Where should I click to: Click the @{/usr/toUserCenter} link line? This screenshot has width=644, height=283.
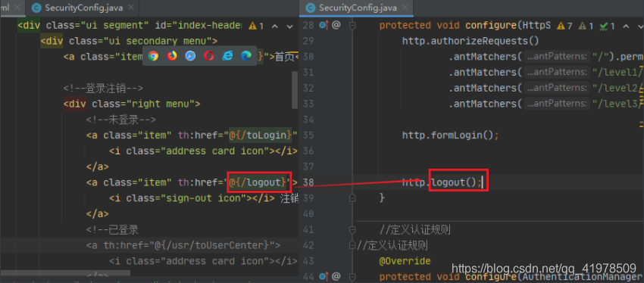point(183,245)
